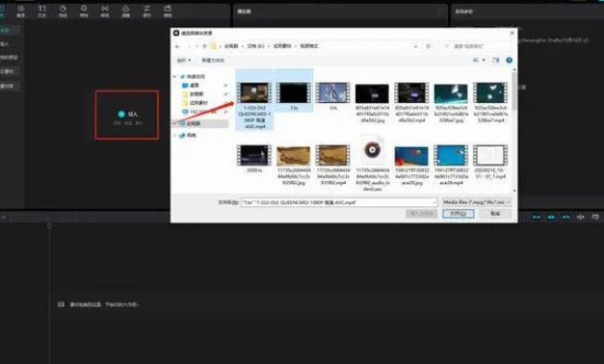604x364 pixels.
Task: Open the Transitions tab icon
Action: pyautogui.click(x=105, y=11)
